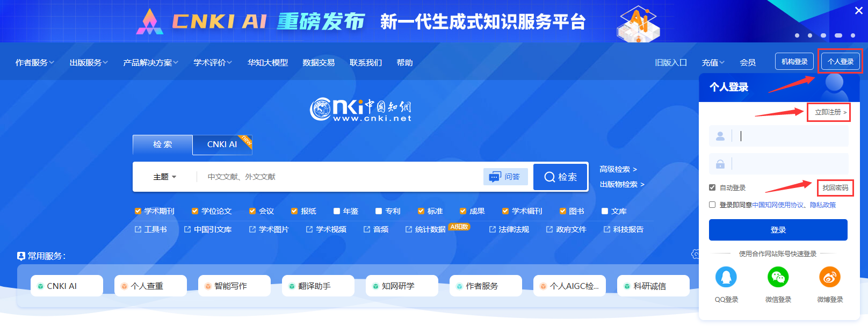Select the 检索 tab
The height and width of the screenshot is (326, 868).
click(x=163, y=144)
